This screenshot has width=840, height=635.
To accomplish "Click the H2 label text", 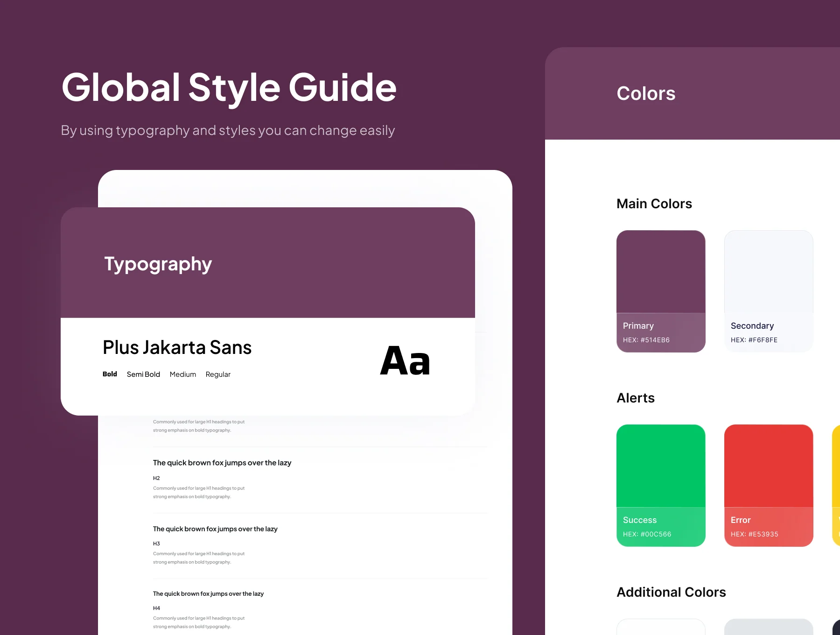I will pyautogui.click(x=156, y=478).
